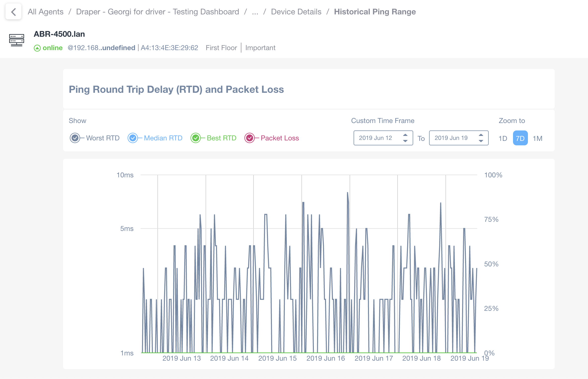This screenshot has height=379, width=588.
Task: Click the ABR-4500.lan device icon
Action: [17, 40]
